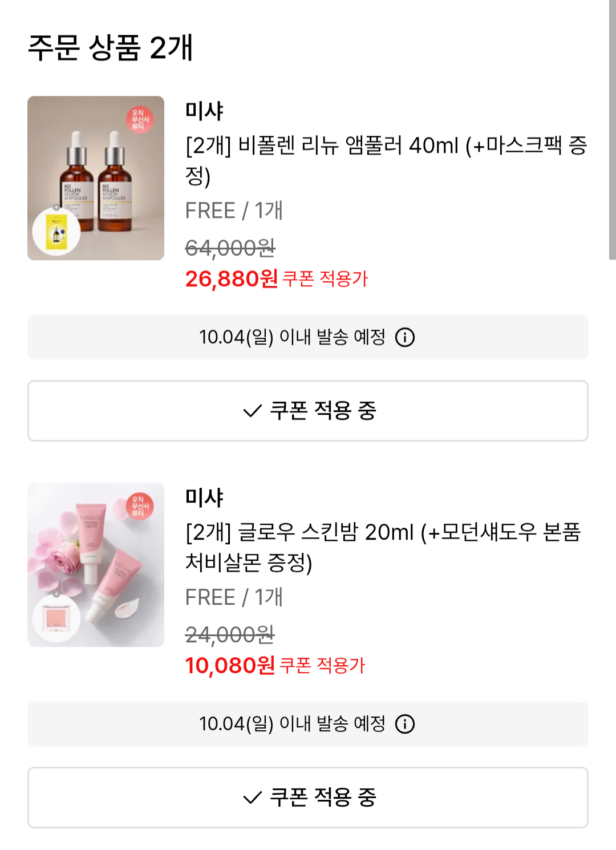Tap first 미샤 brand name
Viewport: 616px width, 850px height.
click(x=204, y=111)
